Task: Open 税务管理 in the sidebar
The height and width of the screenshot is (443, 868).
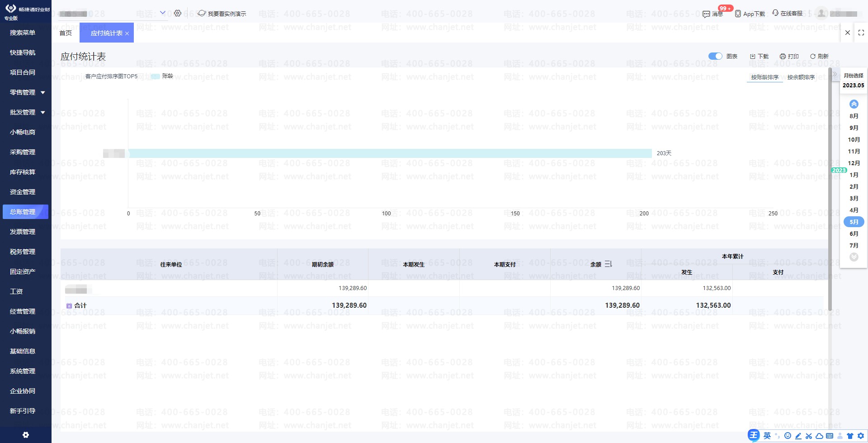Action: point(23,252)
